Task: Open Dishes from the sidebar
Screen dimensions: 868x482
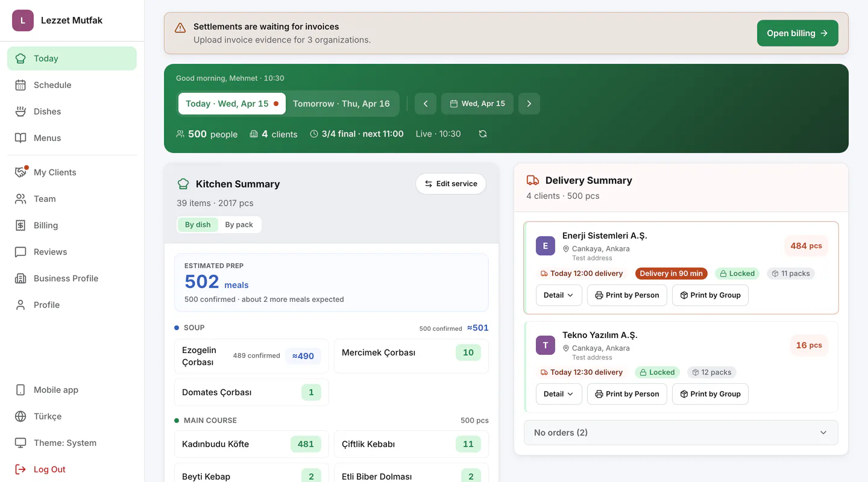Action: [x=72, y=111]
